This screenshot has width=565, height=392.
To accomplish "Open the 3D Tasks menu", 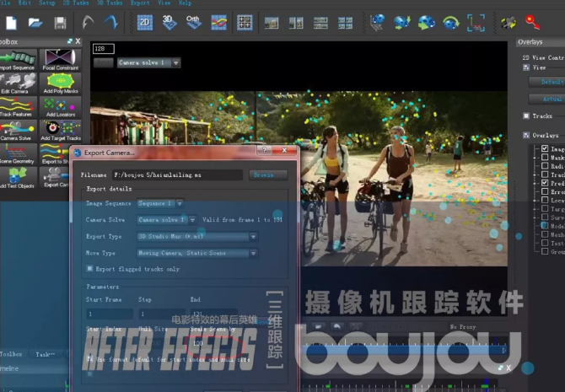I will click(110, 3).
